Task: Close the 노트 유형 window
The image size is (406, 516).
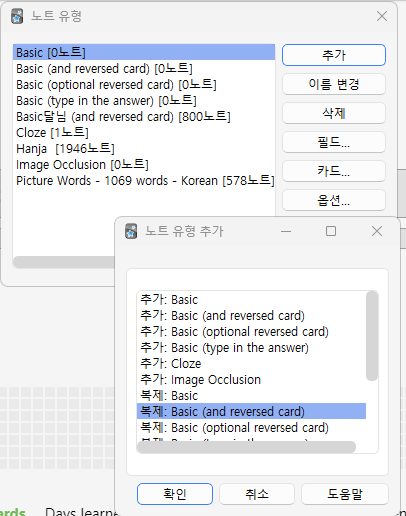Action: 382,16
